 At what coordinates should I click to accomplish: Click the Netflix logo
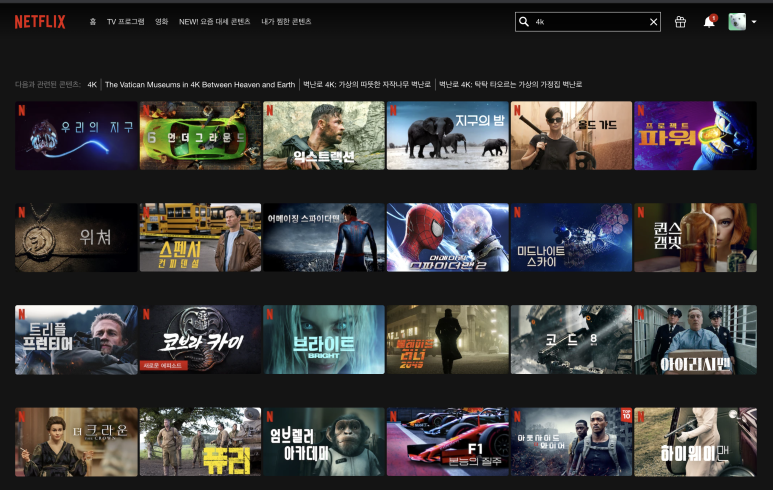point(40,22)
